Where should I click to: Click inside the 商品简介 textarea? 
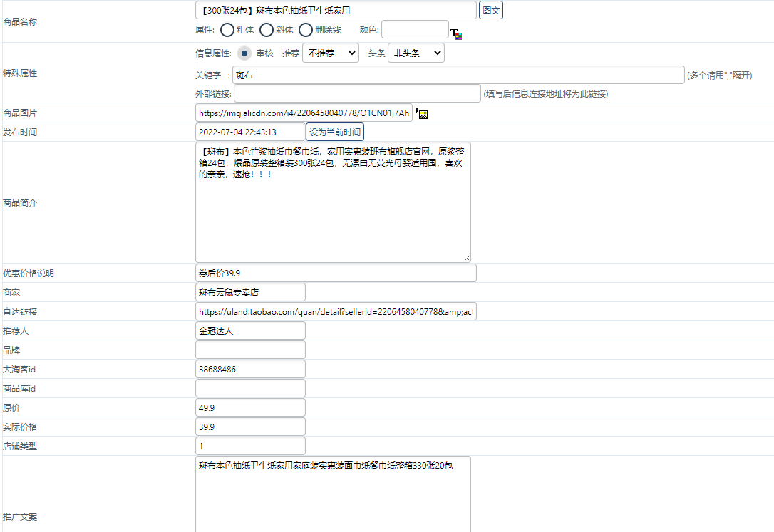click(x=334, y=202)
